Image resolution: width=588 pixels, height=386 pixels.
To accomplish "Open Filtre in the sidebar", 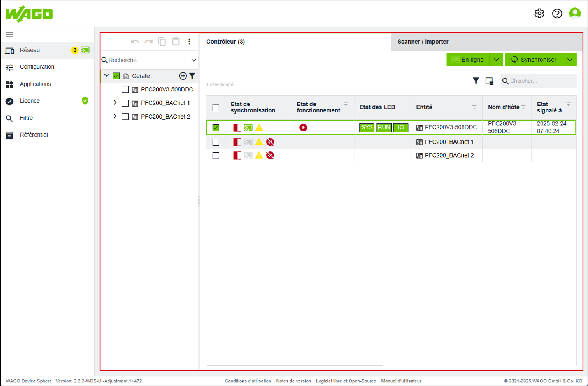I will point(47,118).
